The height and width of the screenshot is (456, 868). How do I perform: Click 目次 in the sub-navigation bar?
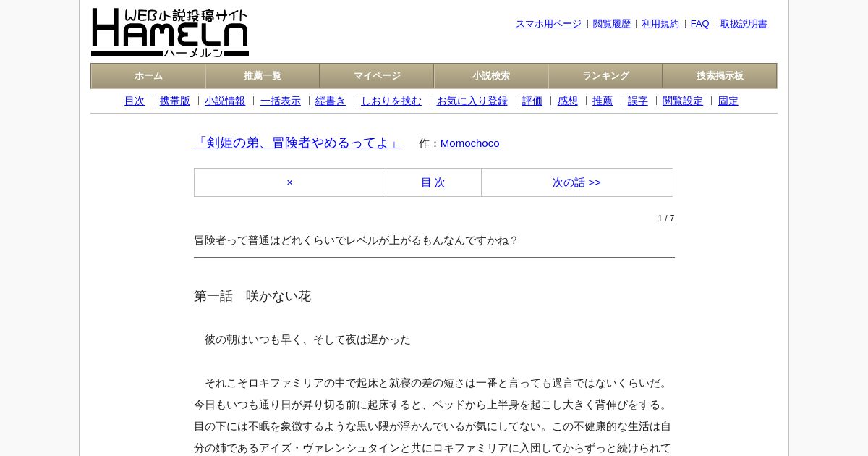pyautogui.click(x=135, y=101)
